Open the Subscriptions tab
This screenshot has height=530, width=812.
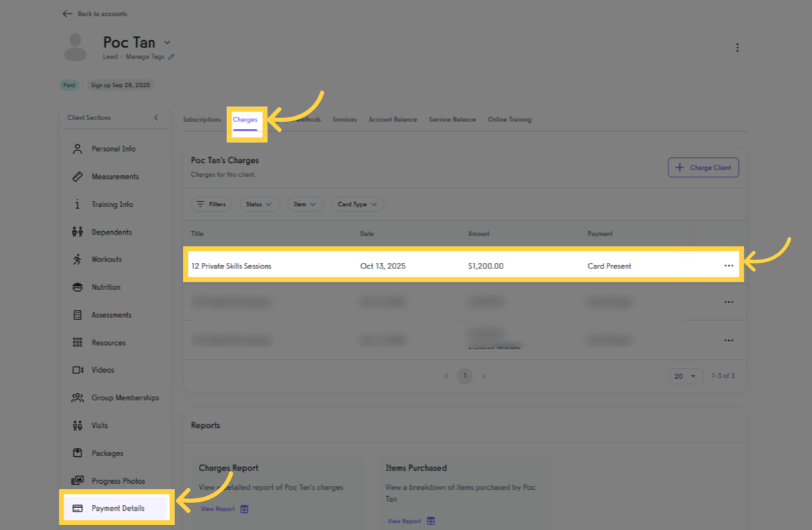(202, 119)
